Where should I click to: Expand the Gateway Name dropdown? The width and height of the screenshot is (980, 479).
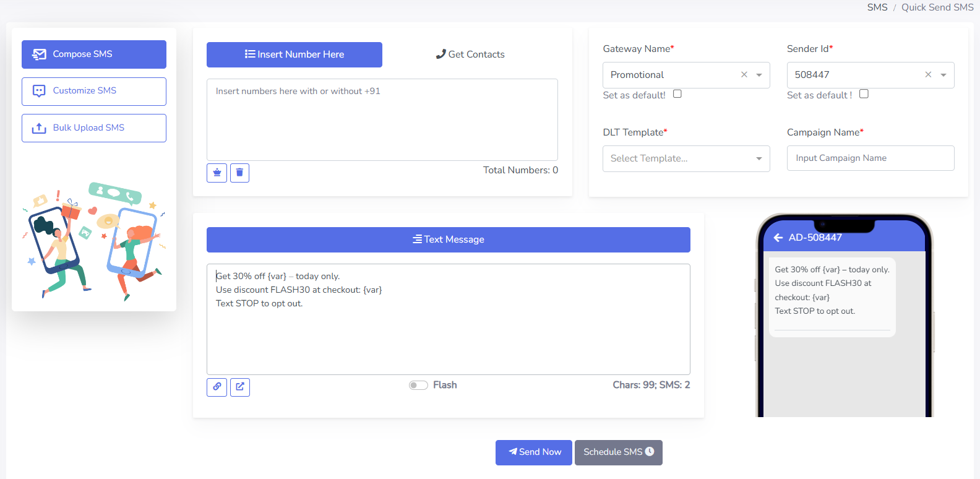759,75
